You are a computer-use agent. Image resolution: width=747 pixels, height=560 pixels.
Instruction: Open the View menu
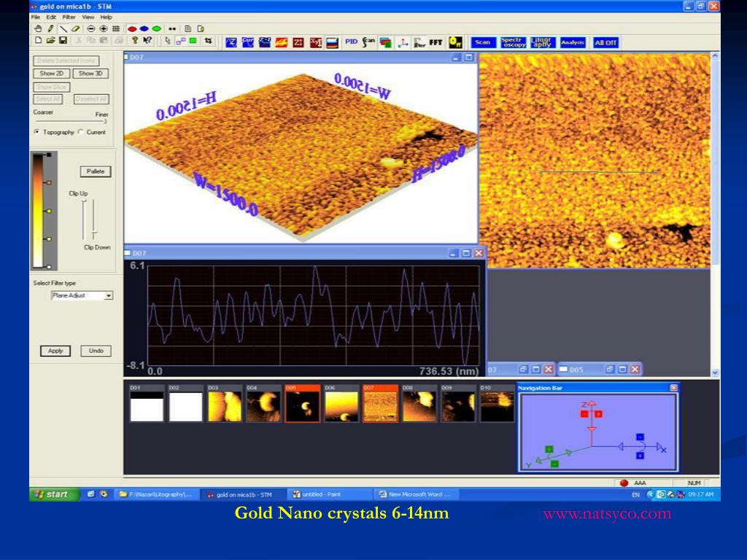tap(88, 17)
